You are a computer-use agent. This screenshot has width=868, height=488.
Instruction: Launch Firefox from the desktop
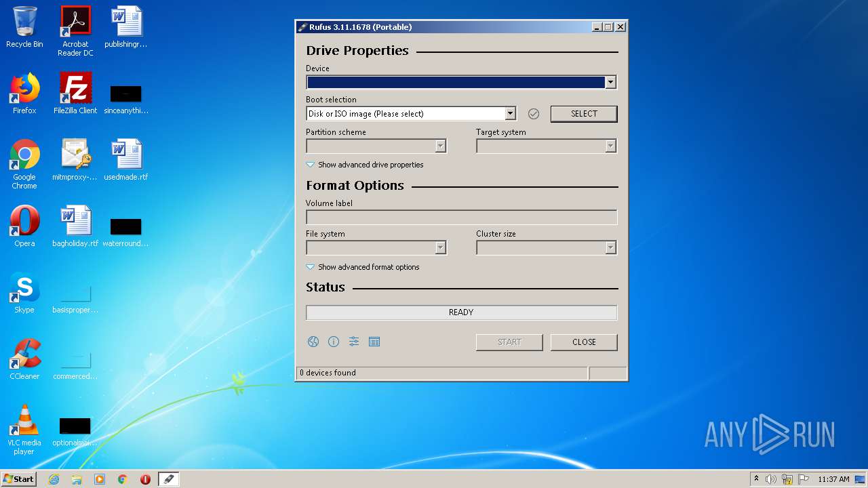pyautogui.click(x=24, y=94)
